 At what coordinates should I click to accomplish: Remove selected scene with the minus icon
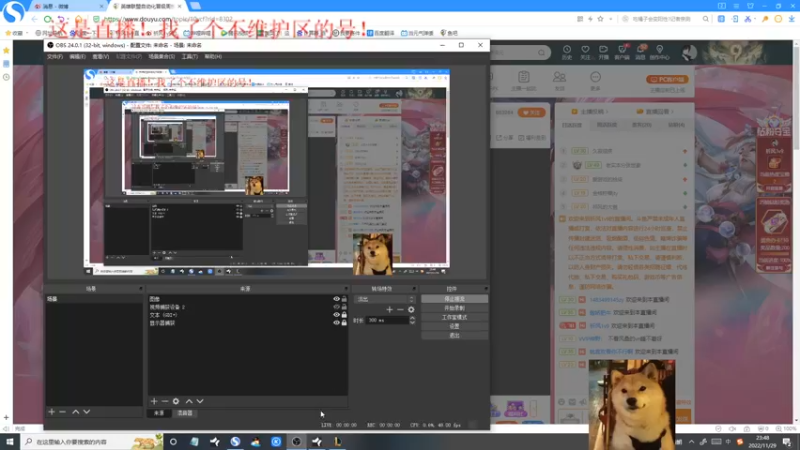click(62, 412)
